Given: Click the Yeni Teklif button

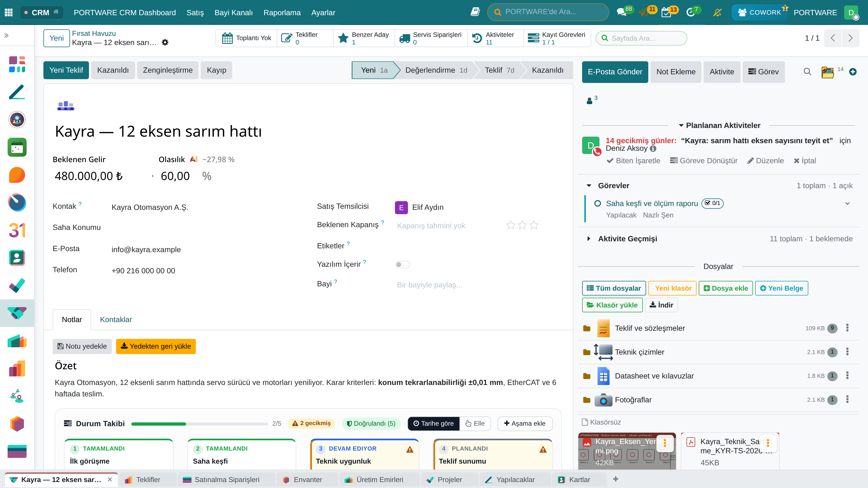Looking at the screenshot, I should pyautogui.click(x=66, y=70).
